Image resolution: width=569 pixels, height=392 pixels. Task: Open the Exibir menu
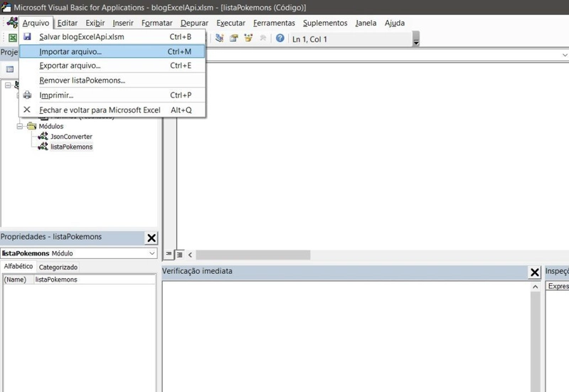[x=95, y=23]
